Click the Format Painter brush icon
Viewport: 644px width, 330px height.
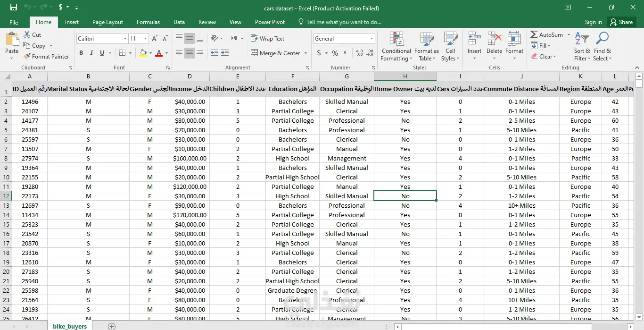tap(27, 56)
